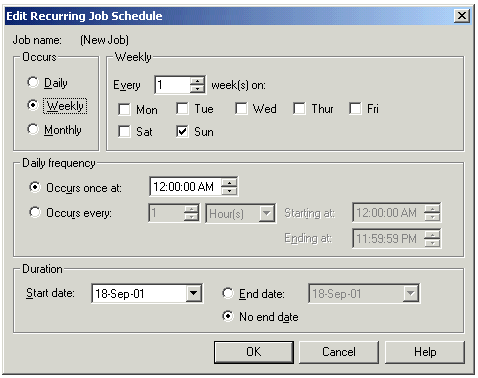Click into the Occurs once at time field
Image resolution: width=478 pixels, height=378 pixels.
tap(185, 187)
